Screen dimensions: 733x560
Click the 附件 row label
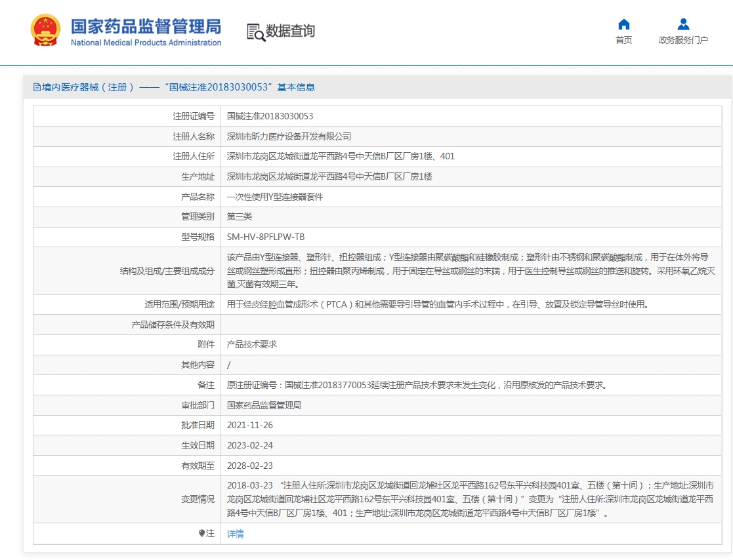coord(206,344)
